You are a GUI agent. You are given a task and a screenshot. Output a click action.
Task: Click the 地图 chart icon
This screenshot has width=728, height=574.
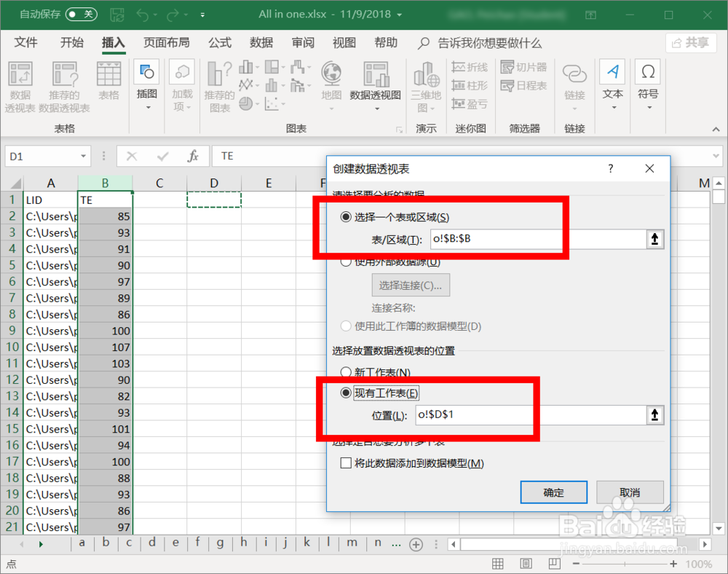(x=331, y=80)
